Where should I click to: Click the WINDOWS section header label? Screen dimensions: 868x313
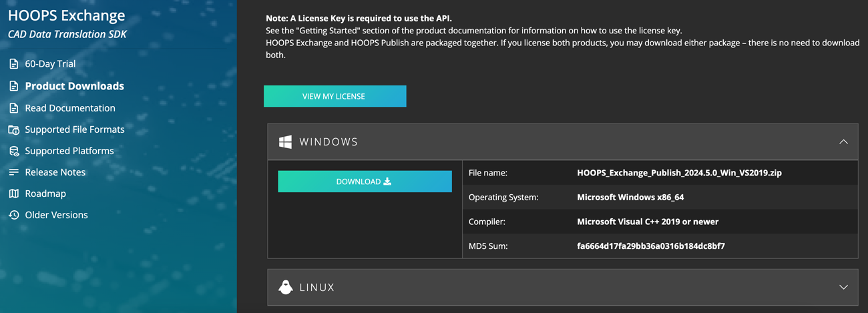[x=329, y=142]
